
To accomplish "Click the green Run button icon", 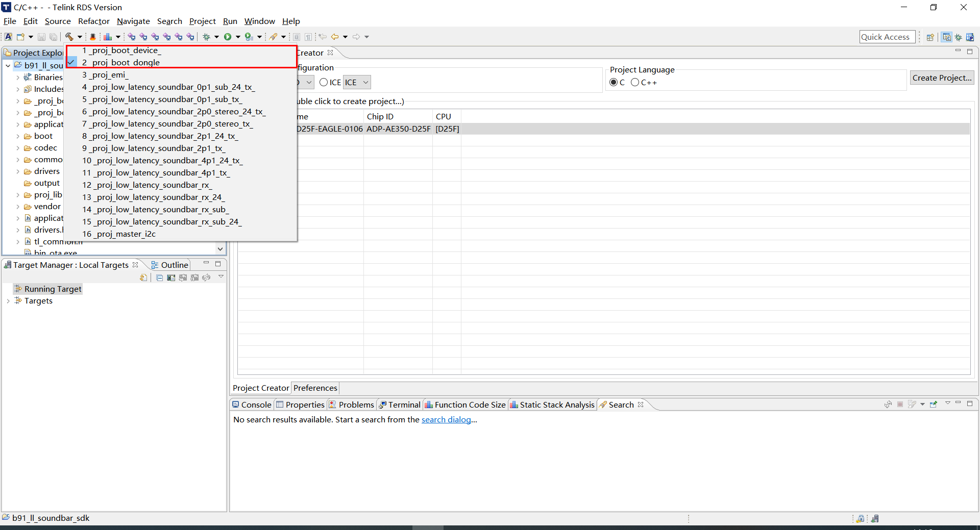I will tap(228, 37).
